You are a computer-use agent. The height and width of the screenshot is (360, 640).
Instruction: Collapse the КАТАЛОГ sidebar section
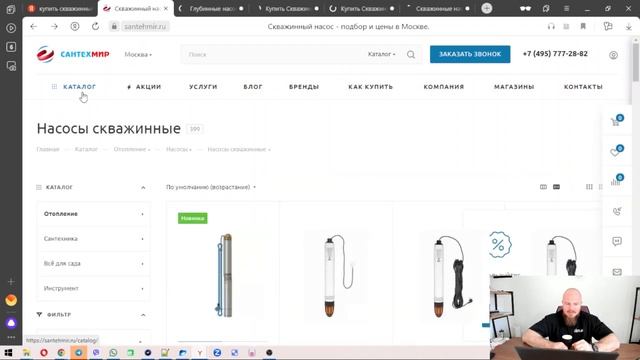[143, 188]
